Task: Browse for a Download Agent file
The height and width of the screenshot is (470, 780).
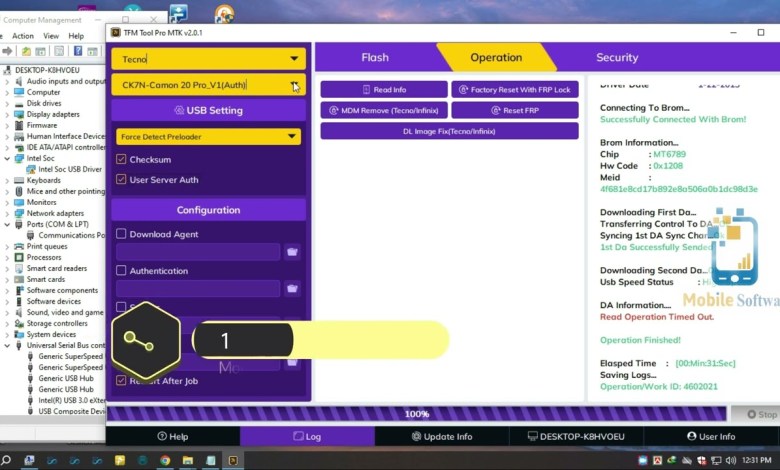Action: click(x=292, y=252)
